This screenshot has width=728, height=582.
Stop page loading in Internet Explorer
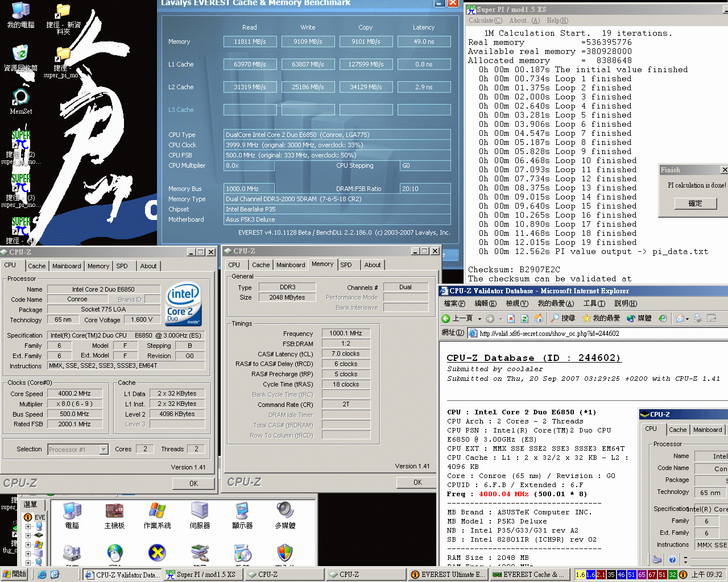coord(511,318)
